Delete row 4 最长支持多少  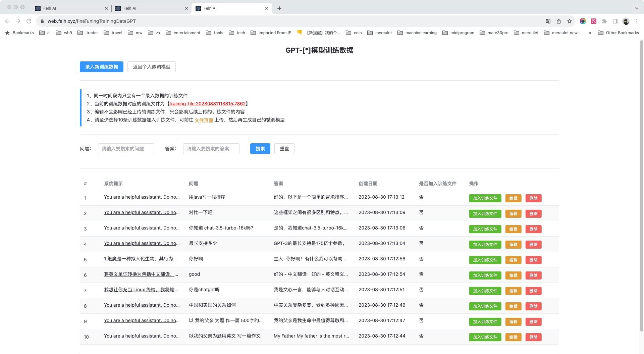point(533,245)
